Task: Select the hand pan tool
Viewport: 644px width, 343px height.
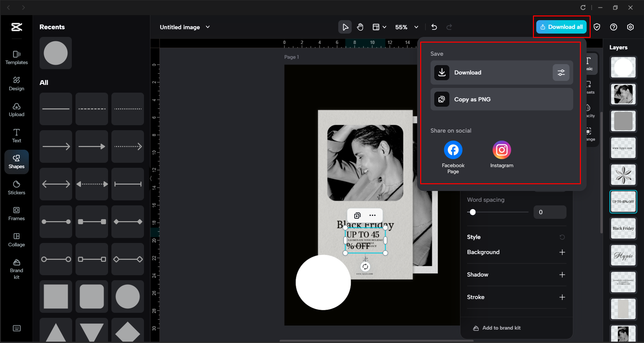Action: point(360,27)
